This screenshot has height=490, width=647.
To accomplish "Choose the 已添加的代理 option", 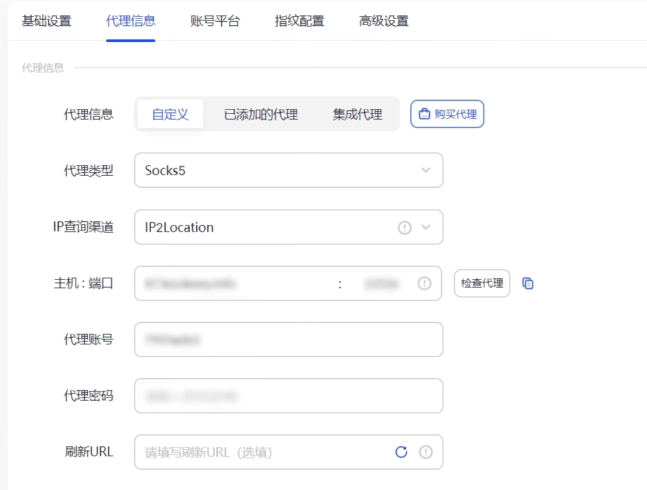I will tap(261, 114).
